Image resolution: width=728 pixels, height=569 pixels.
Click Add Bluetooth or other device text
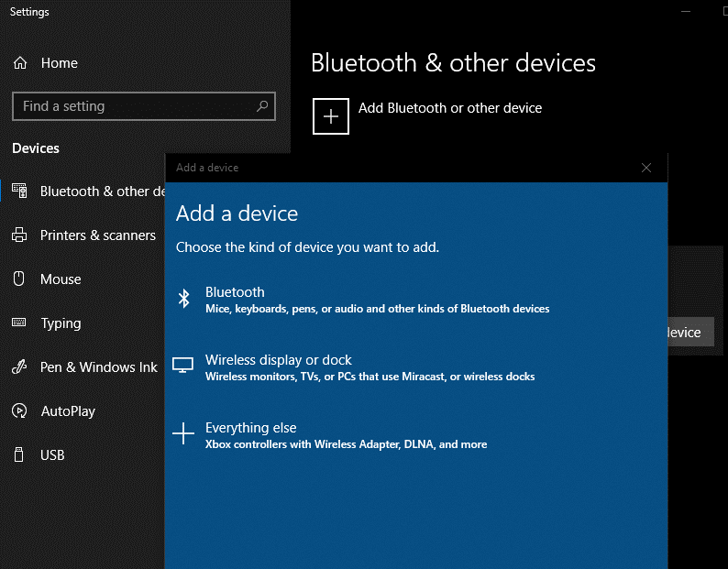[x=450, y=108]
